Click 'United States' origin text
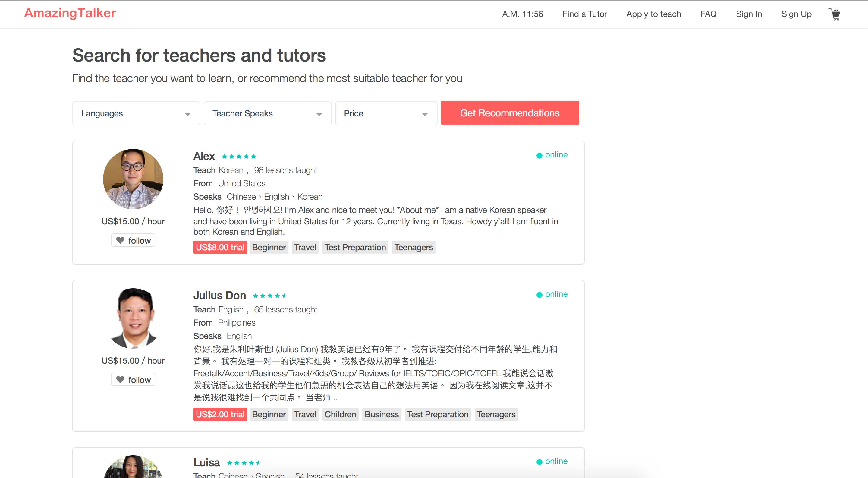The image size is (868, 478). [242, 183]
